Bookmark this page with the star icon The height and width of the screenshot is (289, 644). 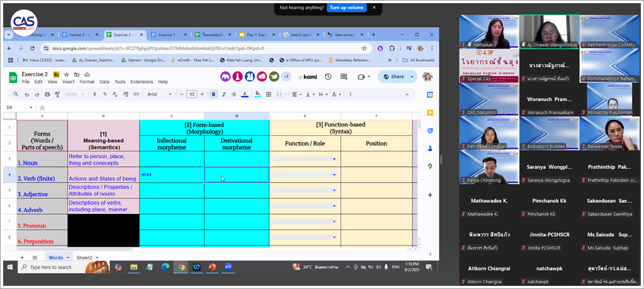(364, 48)
